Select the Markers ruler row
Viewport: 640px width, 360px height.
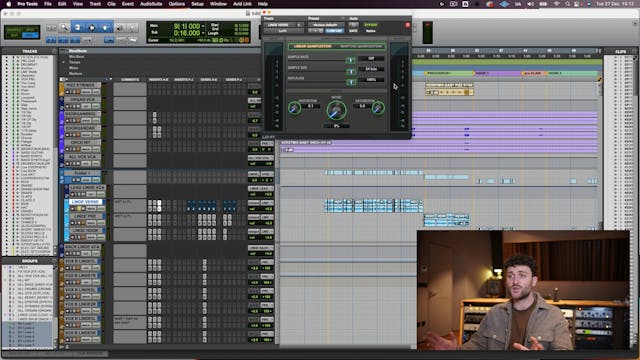pyautogui.click(x=76, y=74)
